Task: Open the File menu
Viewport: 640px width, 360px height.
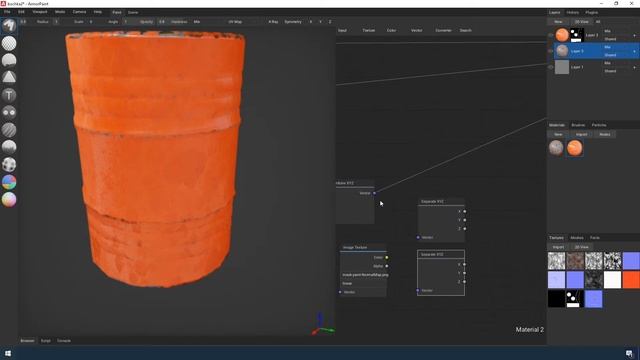Action: [x=7, y=12]
